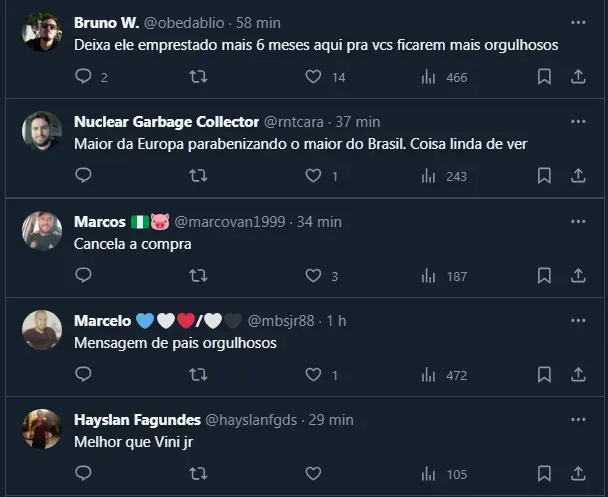Open the @hayslanfgds handle link
The image size is (608, 497).
251,420
